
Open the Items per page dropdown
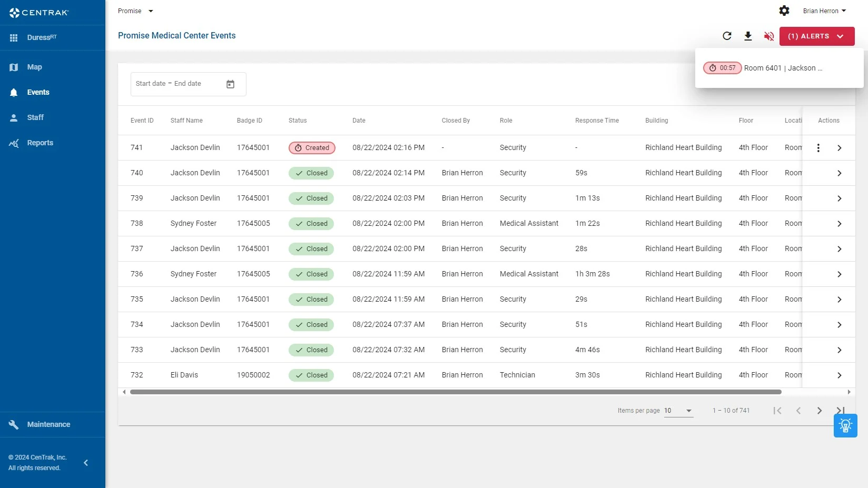[678, 411]
